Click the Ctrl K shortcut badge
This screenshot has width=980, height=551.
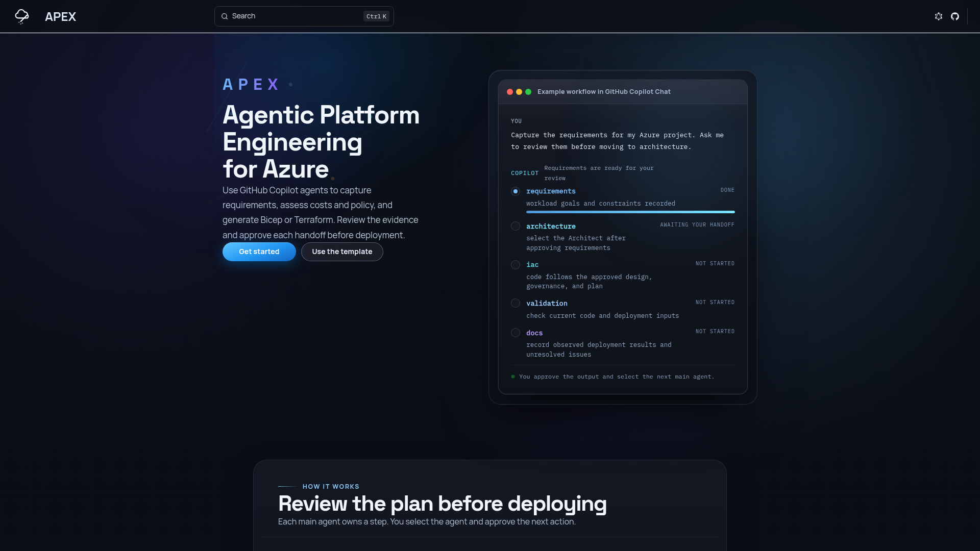point(376,16)
